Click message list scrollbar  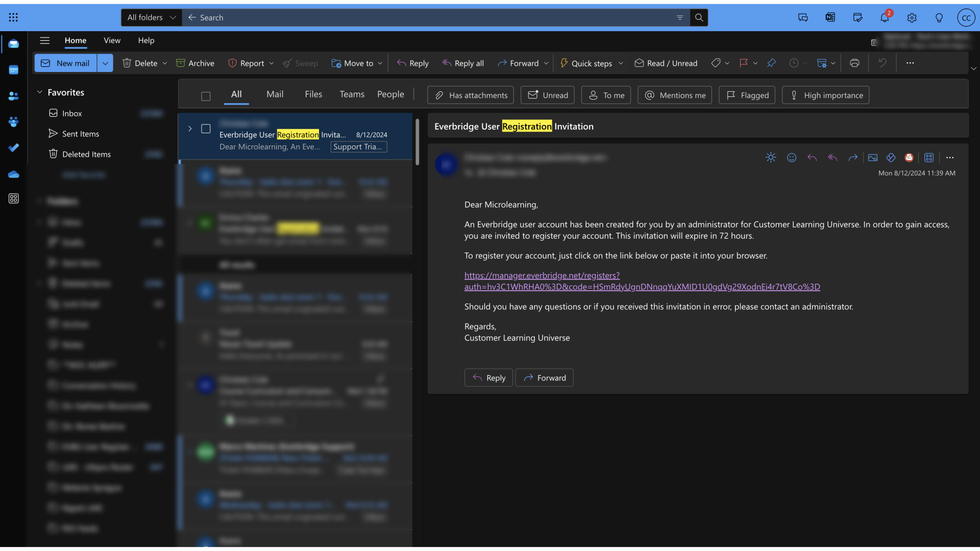point(417,142)
